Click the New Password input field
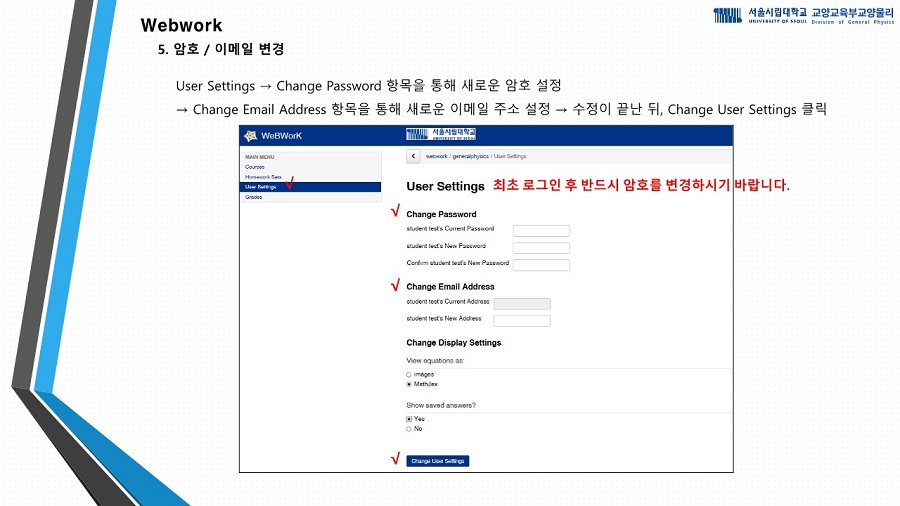Viewport: 900px width, 506px height. [541, 248]
